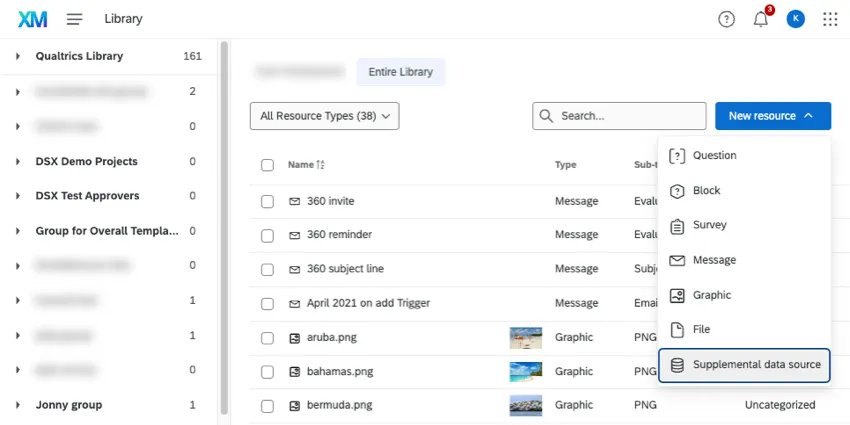The width and height of the screenshot is (850, 425).
Task: Open the notifications bell
Action: click(x=761, y=19)
